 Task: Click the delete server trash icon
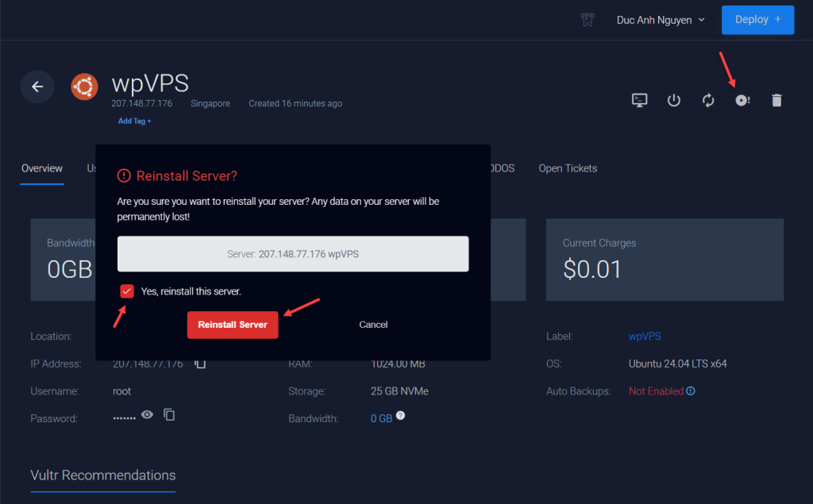[x=776, y=100]
